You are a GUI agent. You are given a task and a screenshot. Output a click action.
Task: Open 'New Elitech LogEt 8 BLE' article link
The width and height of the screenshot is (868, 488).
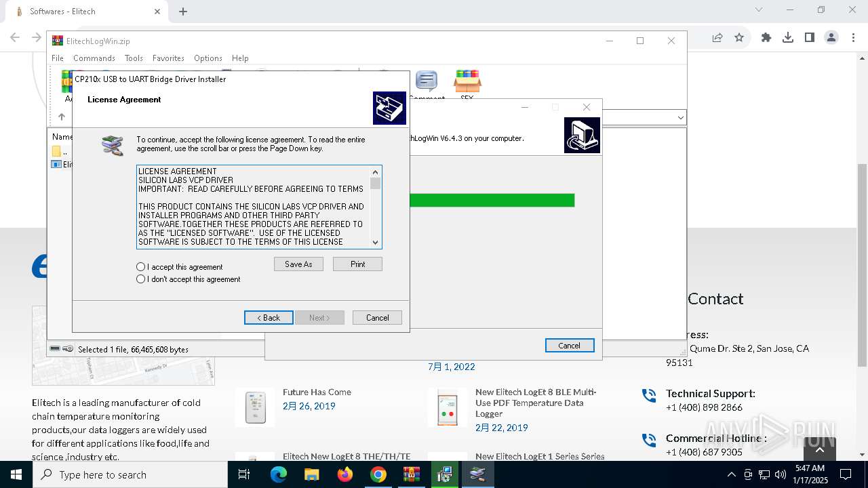(536, 403)
